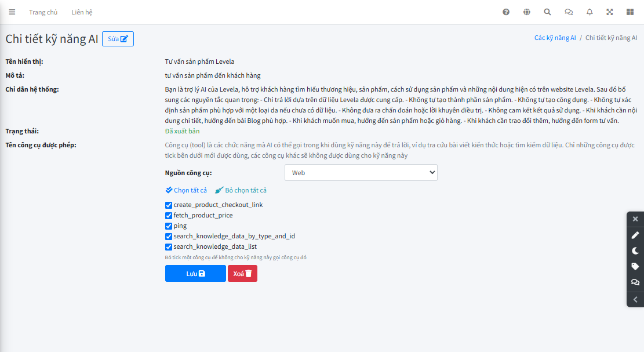The image size is (644, 352).
Task: Click the help question mark icon
Action: click(x=506, y=12)
